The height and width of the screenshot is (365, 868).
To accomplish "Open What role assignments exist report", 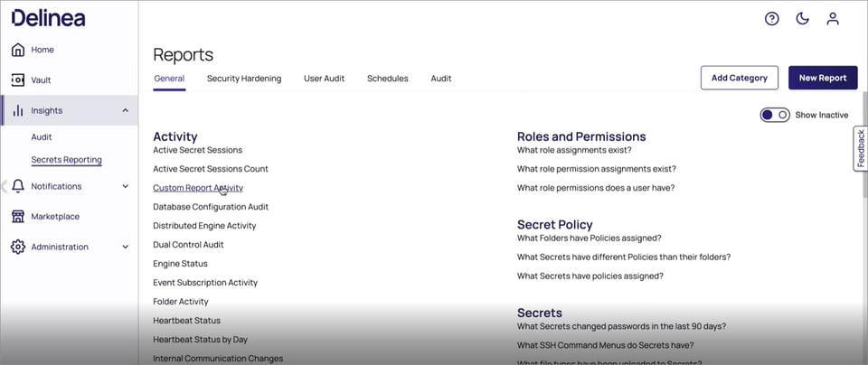I will pos(575,150).
